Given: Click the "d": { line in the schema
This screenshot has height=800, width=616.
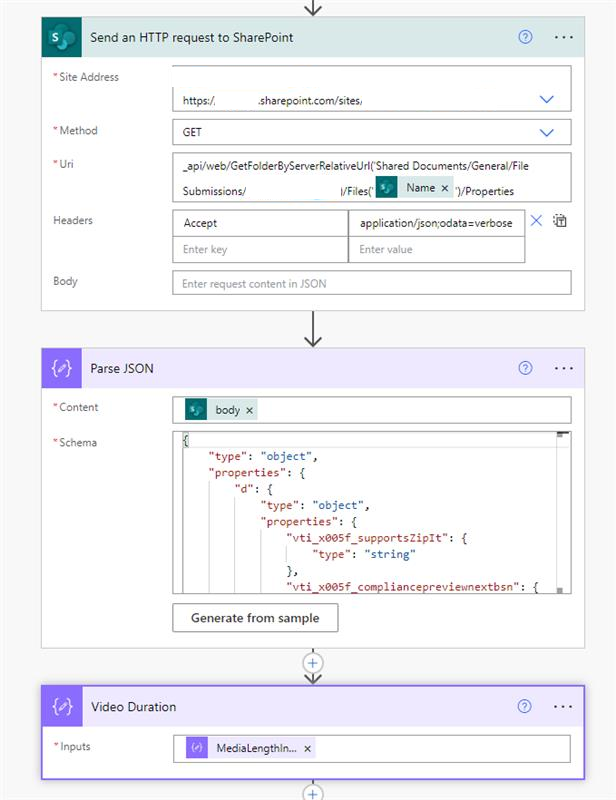Looking at the screenshot, I should pos(254,489).
